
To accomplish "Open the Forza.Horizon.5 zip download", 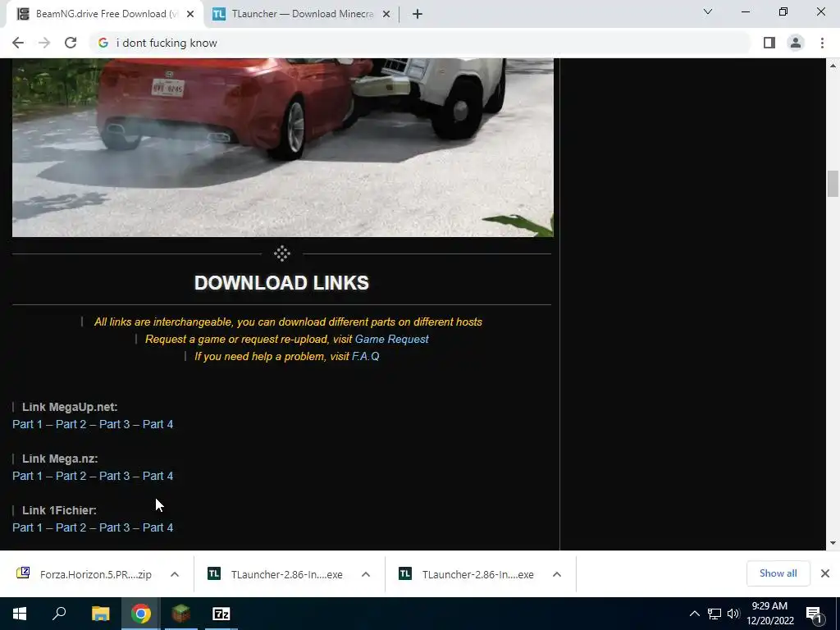I will (x=95, y=574).
